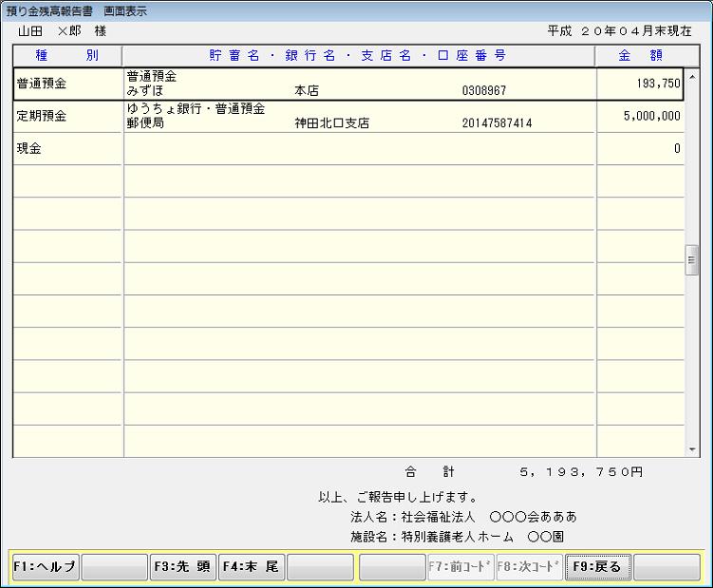
Task: Click the 貯蓄名・銀行名・支店名・口座番号 column header
Action: [359, 55]
